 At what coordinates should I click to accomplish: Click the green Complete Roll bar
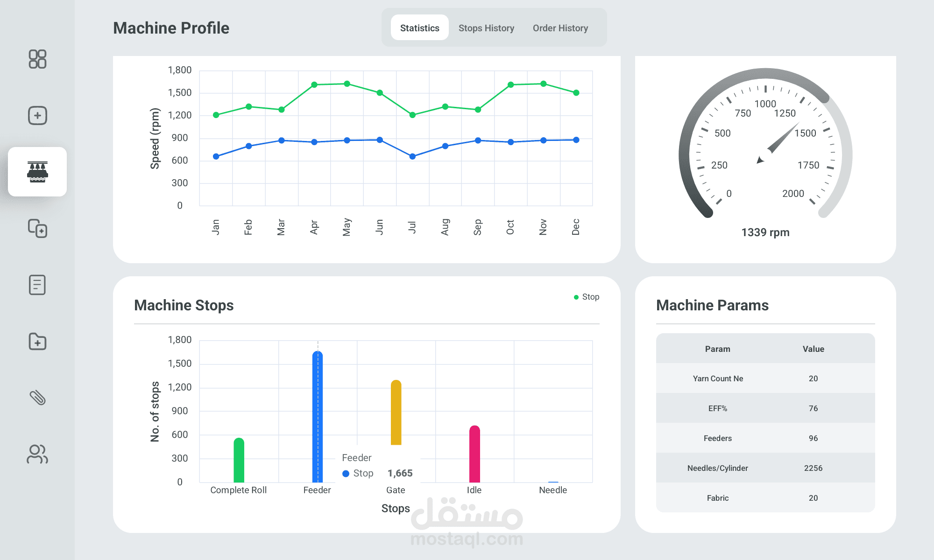pyautogui.click(x=239, y=461)
